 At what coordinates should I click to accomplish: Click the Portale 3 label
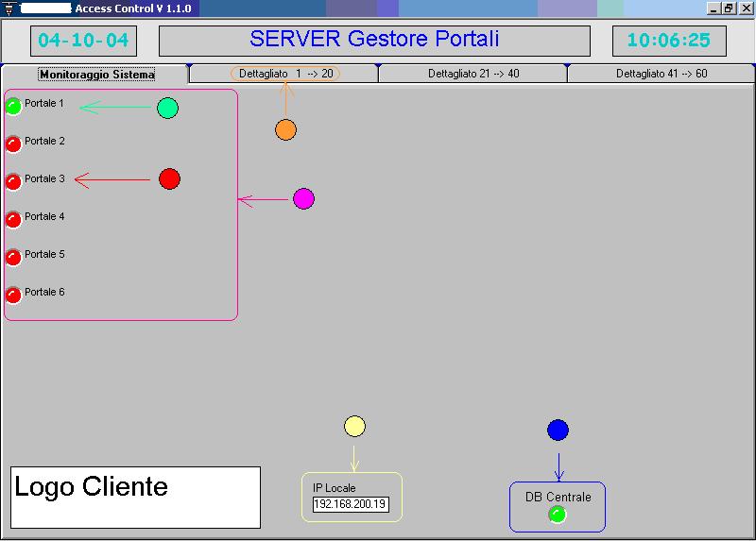coord(44,178)
